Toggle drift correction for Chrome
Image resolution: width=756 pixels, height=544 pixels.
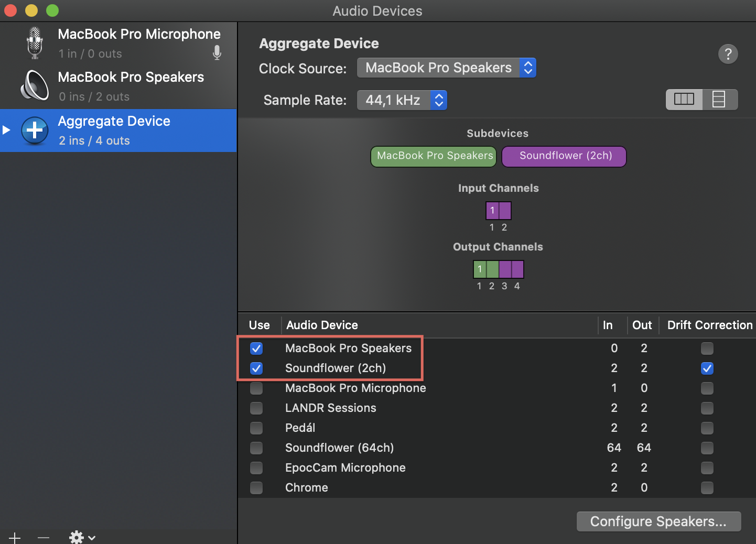tap(707, 488)
